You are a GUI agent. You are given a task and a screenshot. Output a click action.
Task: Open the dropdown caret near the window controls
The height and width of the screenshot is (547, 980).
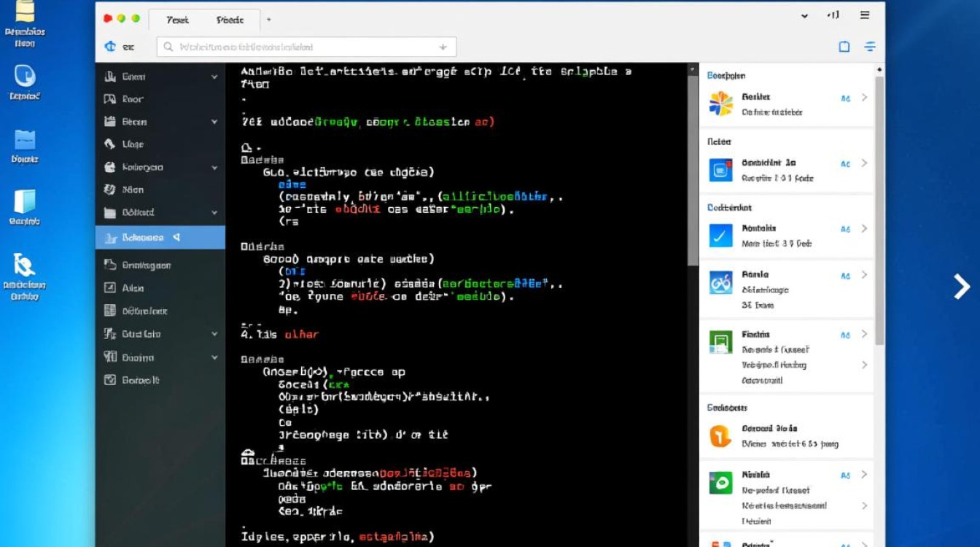coord(804,15)
